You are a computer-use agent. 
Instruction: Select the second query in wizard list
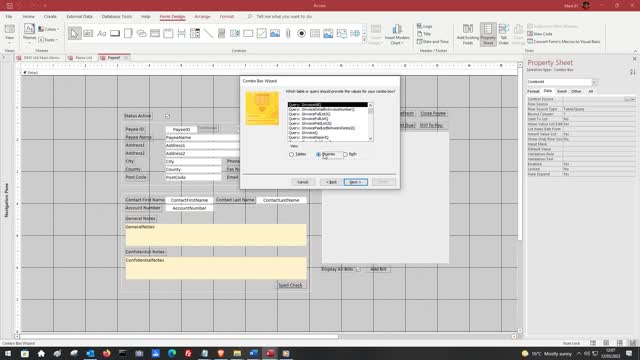tap(328, 109)
